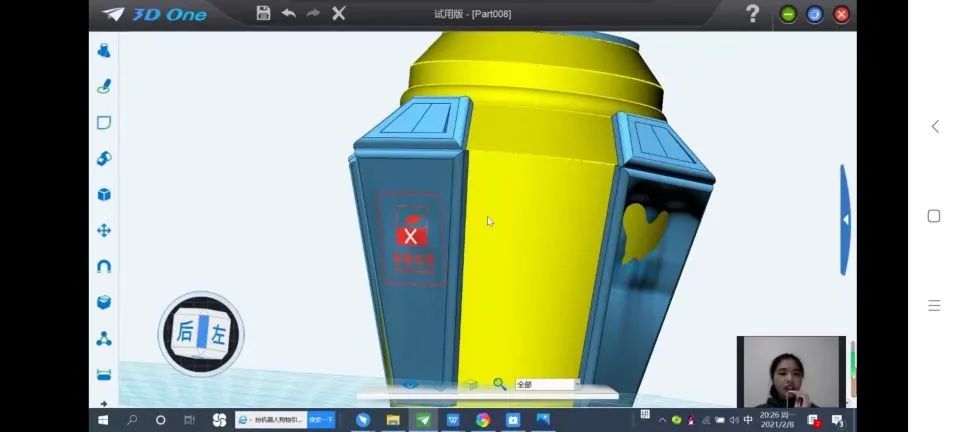Open the basic solids tool in the sidebar
The width and height of the screenshot is (960, 432).
pyautogui.click(x=104, y=51)
